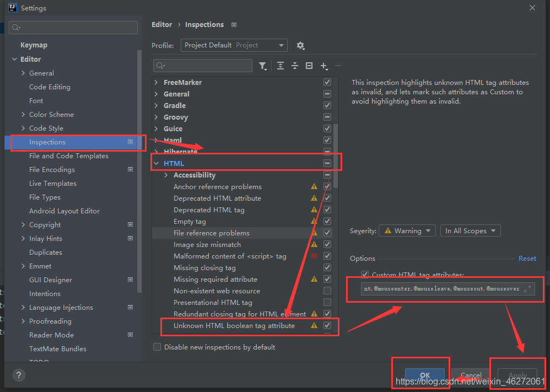The height and width of the screenshot is (392, 550).
Task: Click project icon next to Inlay Hints
Action: point(130,238)
